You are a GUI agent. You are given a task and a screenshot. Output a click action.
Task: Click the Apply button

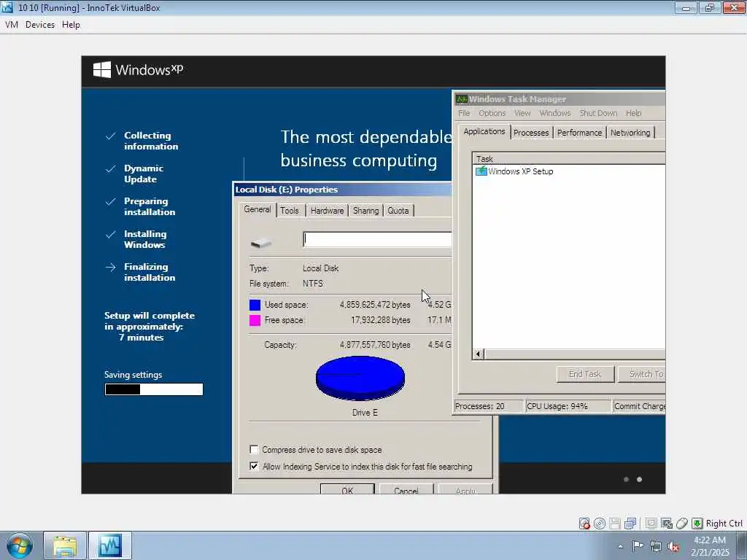point(465,489)
